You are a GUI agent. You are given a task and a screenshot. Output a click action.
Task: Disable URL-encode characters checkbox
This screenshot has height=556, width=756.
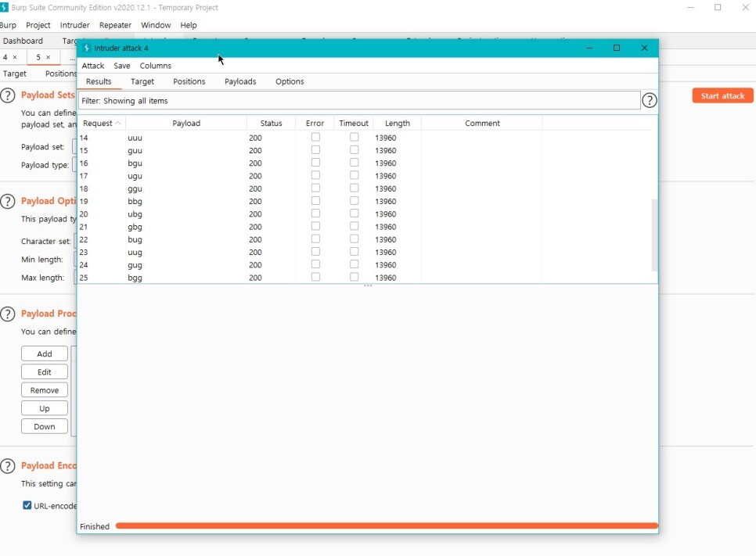(27, 505)
